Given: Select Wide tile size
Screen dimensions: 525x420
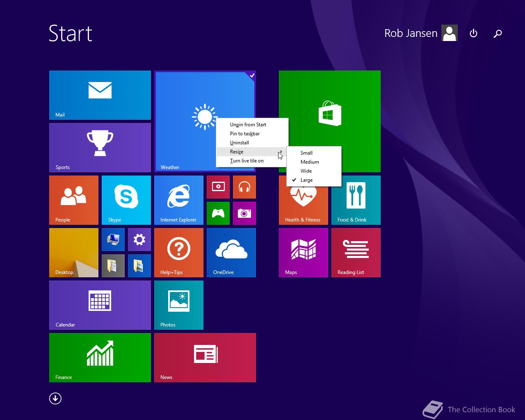Looking at the screenshot, I should tap(314, 171).
